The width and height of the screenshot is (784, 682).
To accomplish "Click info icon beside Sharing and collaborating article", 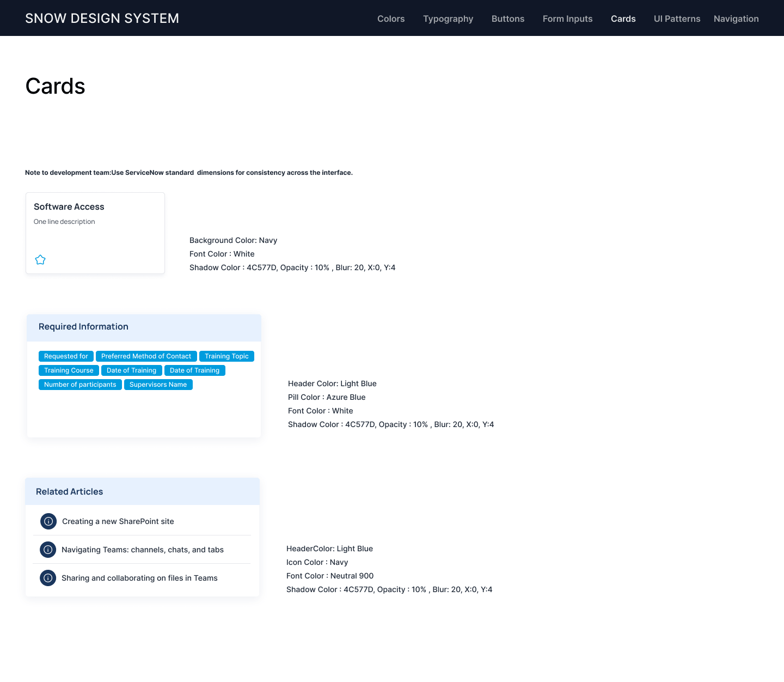I will [x=48, y=578].
